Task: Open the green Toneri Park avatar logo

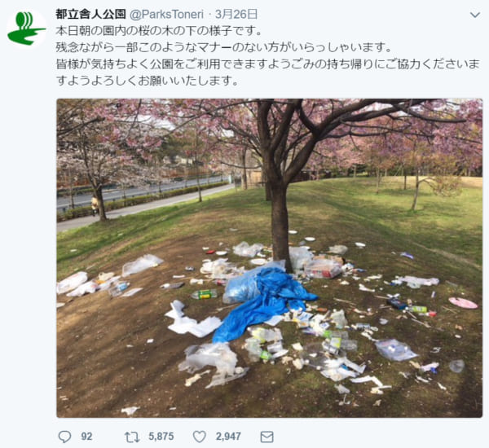Action: click(26, 28)
